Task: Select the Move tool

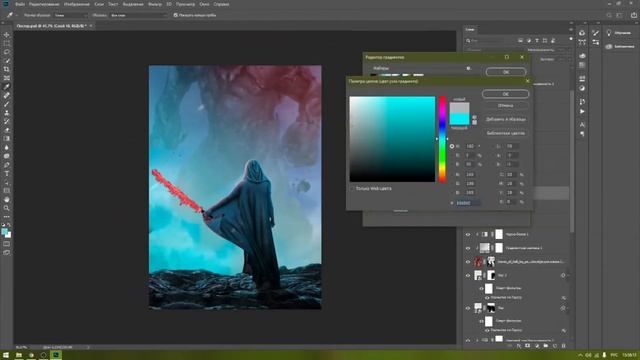Action: tap(7, 35)
